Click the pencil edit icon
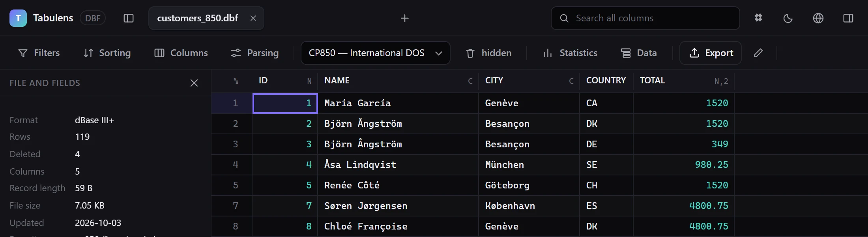 pyautogui.click(x=758, y=53)
